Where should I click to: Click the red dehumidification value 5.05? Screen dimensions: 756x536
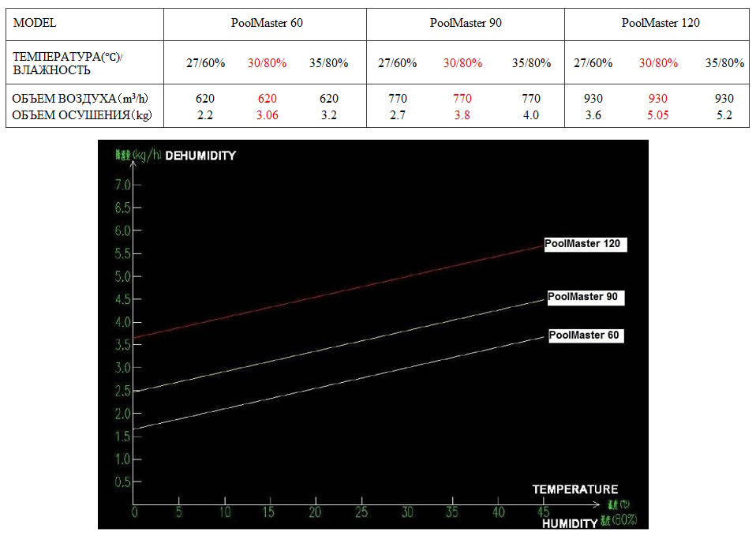tap(657, 114)
